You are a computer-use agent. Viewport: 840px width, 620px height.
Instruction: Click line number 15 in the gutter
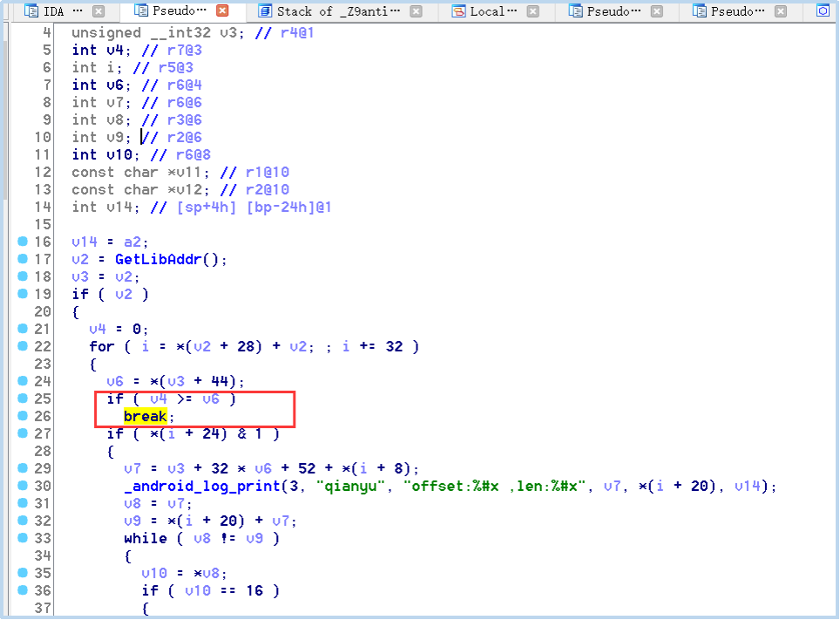[x=43, y=224]
